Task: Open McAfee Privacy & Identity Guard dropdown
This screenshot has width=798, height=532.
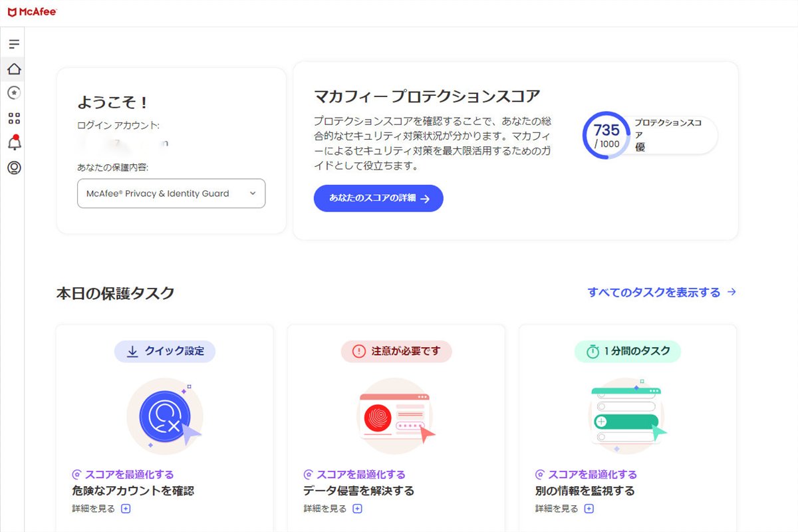Action: pyautogui.click(x=171, y=194)
